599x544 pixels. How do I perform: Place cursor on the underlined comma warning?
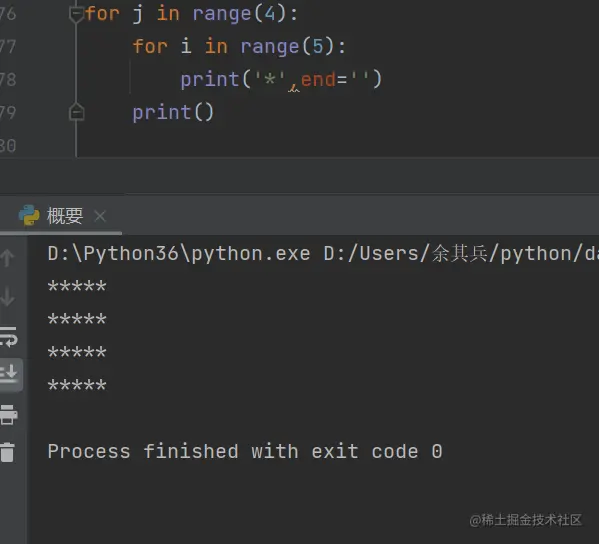[x=293, y=86]
